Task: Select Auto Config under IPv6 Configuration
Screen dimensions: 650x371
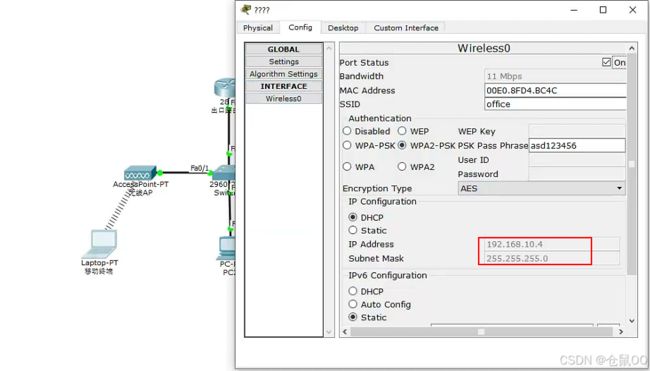Action: tap(353, 304)
